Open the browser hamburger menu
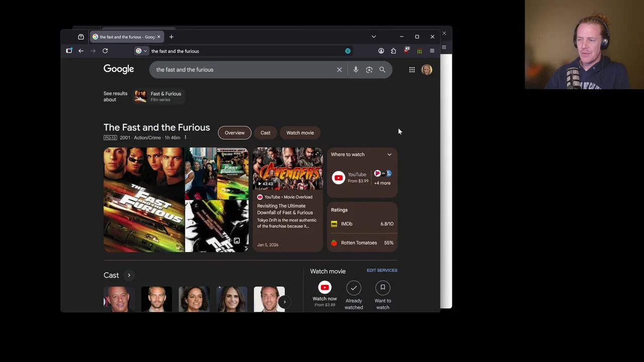Image resolution: width=644 pixels, height=362 pixels. [x=432, y=51]
